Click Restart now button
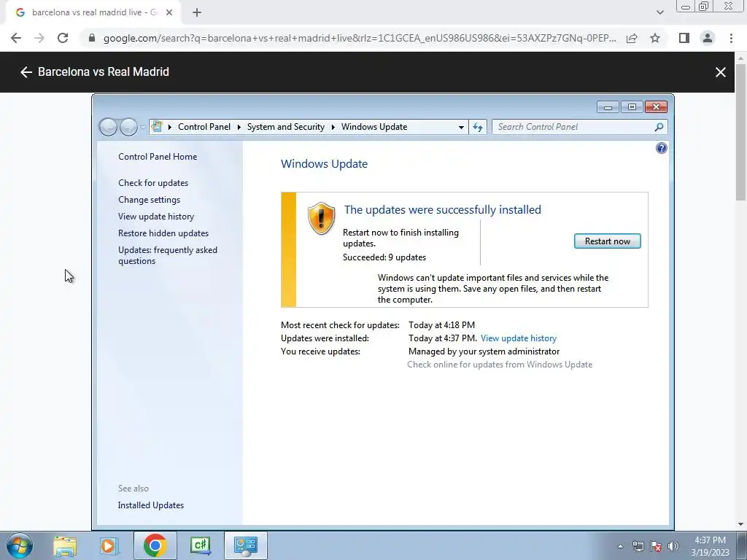747x560 pixels. point(608,241)
